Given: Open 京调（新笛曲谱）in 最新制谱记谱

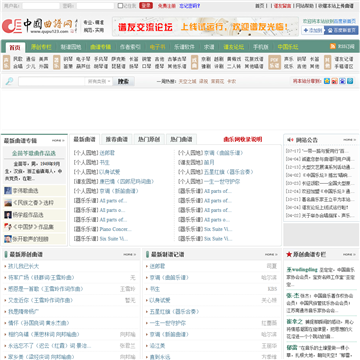Looking at the screenshot, I should point(169,334).
